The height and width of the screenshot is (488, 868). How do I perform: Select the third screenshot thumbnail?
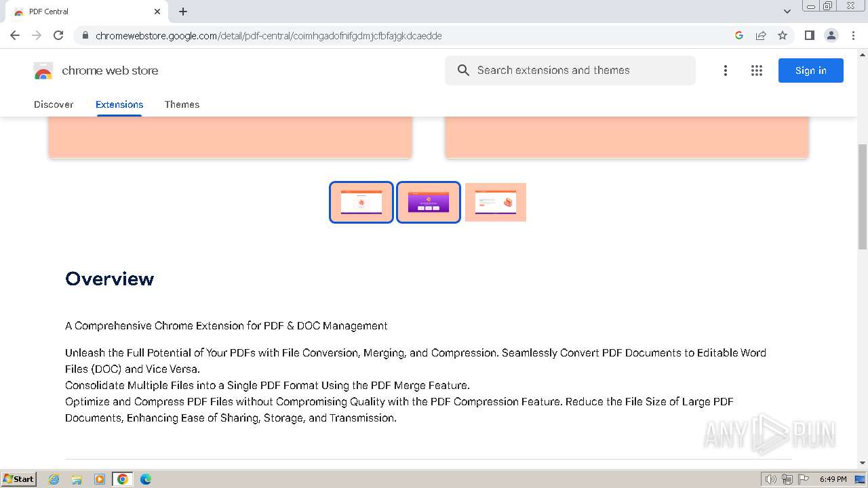click(496, 202)
